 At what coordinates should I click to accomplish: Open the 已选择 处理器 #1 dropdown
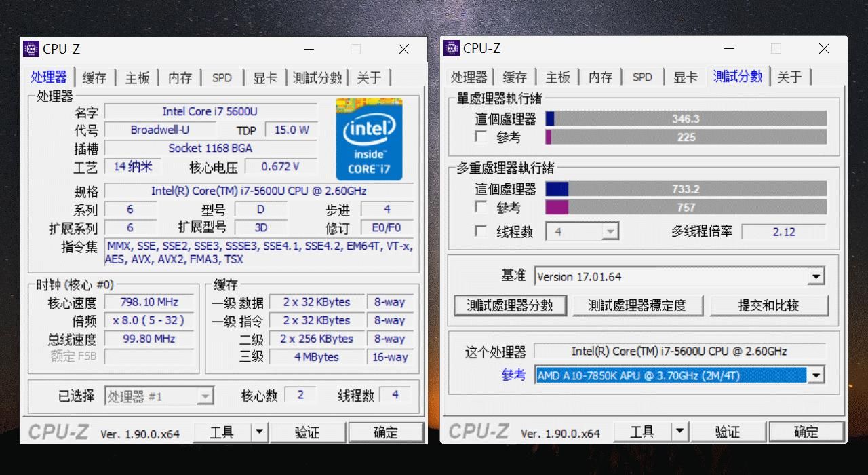[x=159, y=396]
